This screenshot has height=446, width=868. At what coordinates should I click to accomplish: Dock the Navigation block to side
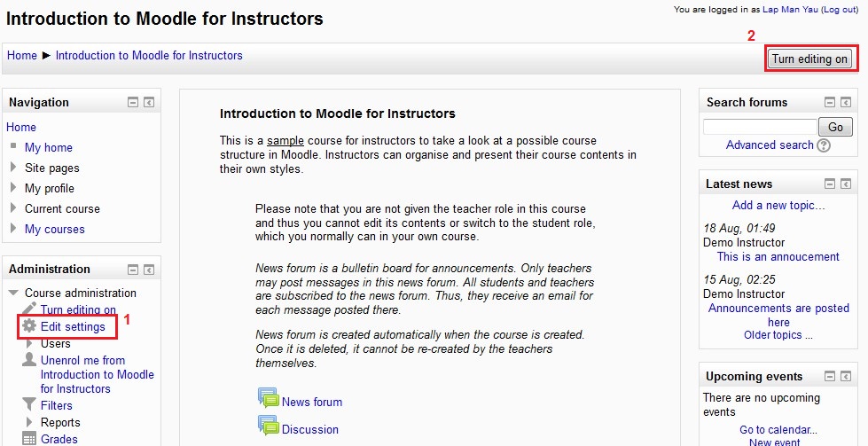pyautogui.click(x=149, y=103)
